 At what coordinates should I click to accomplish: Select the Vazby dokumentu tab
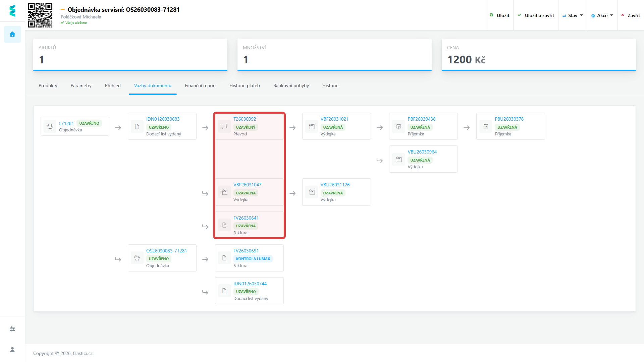(153, 85)
